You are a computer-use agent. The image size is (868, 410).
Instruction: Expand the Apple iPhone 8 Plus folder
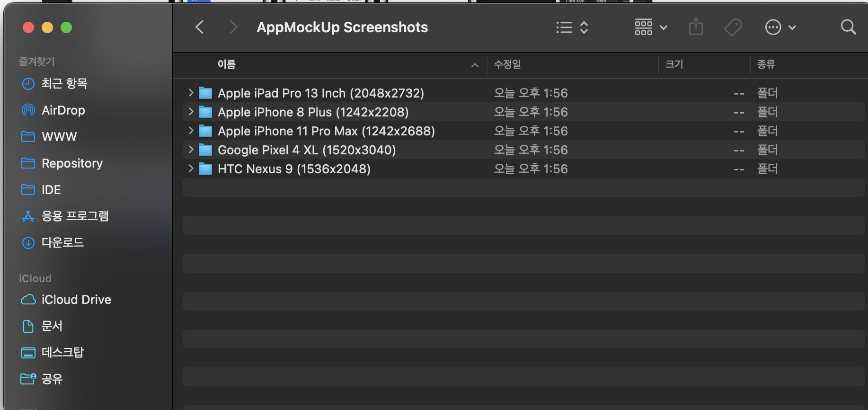[x=191, y=112]
